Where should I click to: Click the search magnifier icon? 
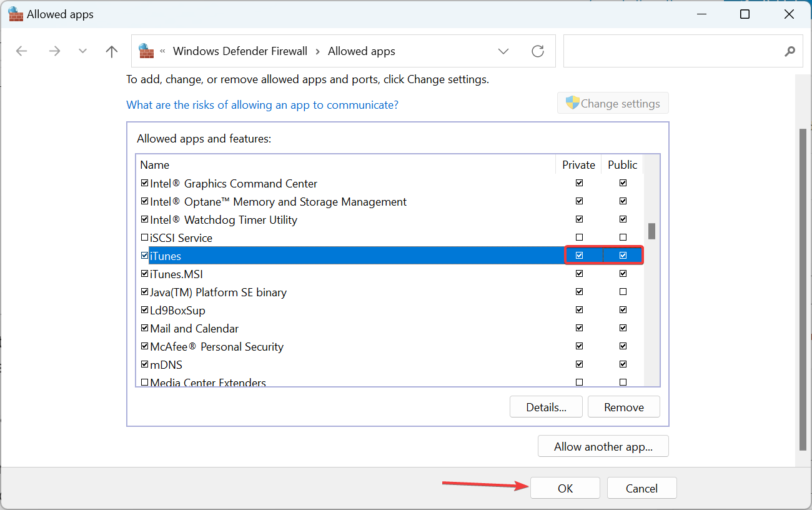tap(790, 51)
